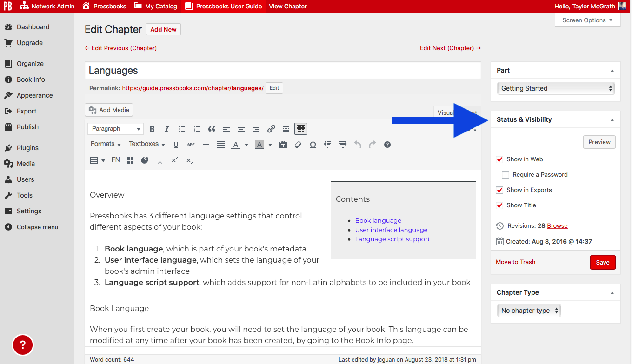Apply italic formatting in the editor toolbar
This screenshot has height=364, width=632.
click(167, 129)
